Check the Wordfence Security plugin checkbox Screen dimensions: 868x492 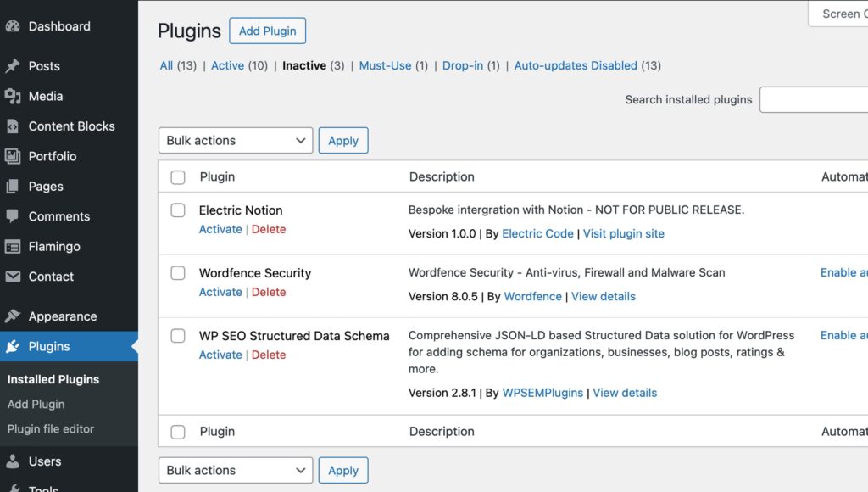pos(178,273)
